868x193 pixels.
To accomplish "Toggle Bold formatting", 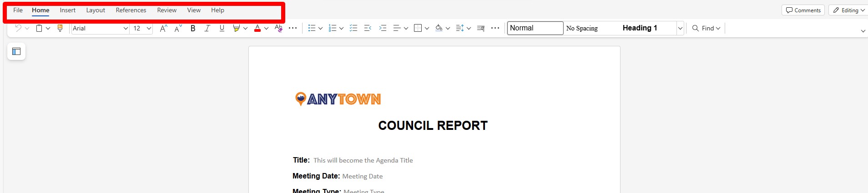I will (x=193, y=28).
